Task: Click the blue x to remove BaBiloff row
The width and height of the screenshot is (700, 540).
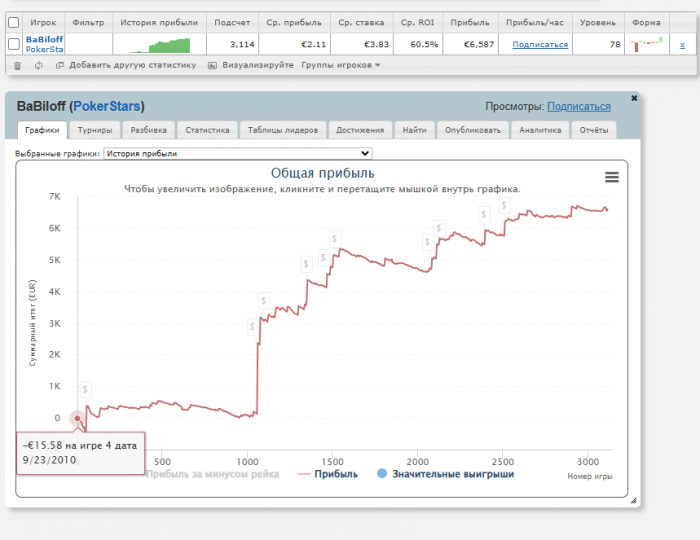Action: point(682,44)
